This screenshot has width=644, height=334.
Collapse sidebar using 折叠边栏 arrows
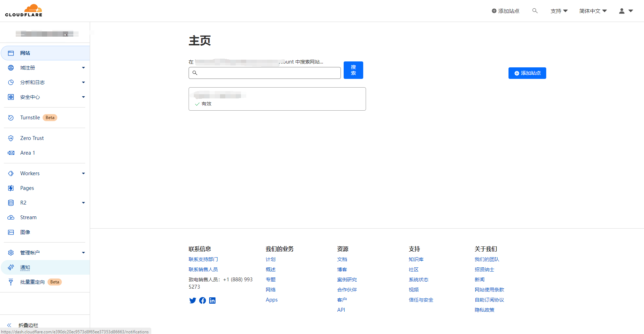point(9,325)
